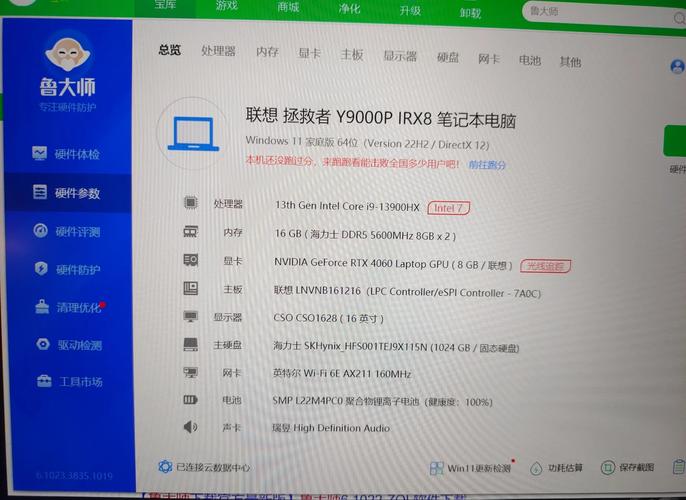
Task: Switch to the 硬盘 tab
Action: (448, 57)
